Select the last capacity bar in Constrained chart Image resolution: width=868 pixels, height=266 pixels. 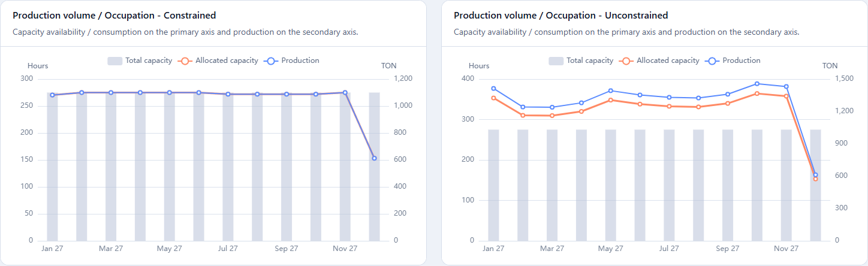click(x=375, y=167)
